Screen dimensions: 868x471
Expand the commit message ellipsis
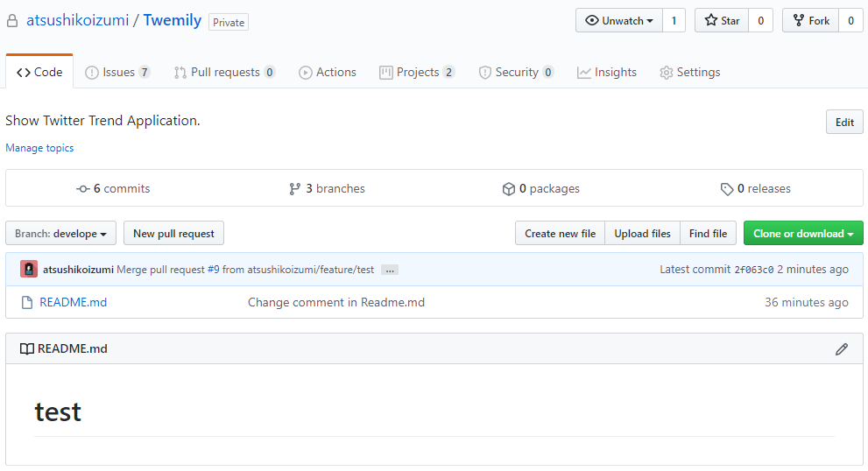[390, 271]
